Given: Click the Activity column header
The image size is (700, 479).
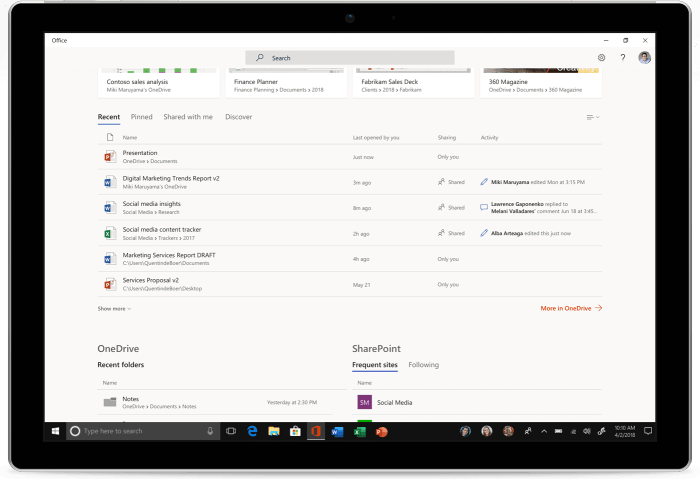Looking at the screenshot, I should (489, 137).
